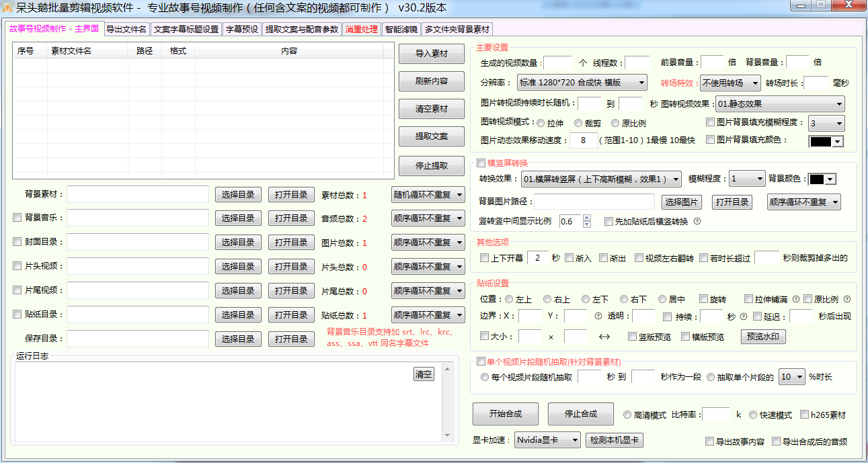Switch to the 提取文案与配音参数 tab

302,30
